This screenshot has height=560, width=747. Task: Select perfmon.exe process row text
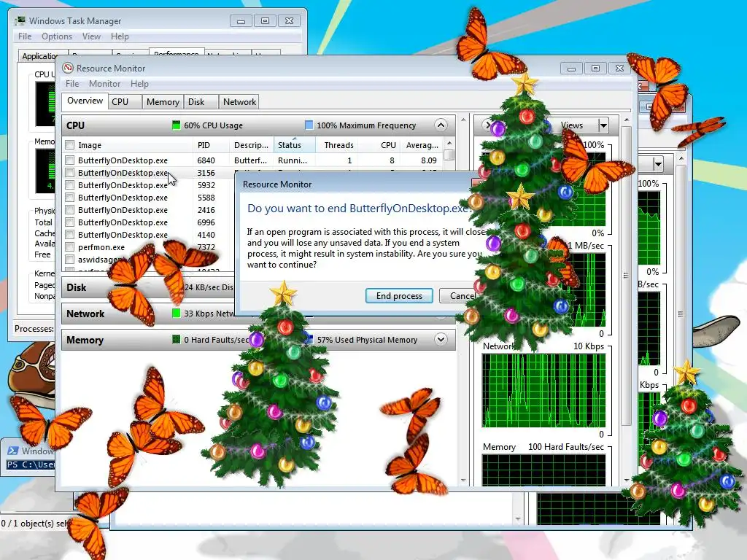(x=101, y=247)
